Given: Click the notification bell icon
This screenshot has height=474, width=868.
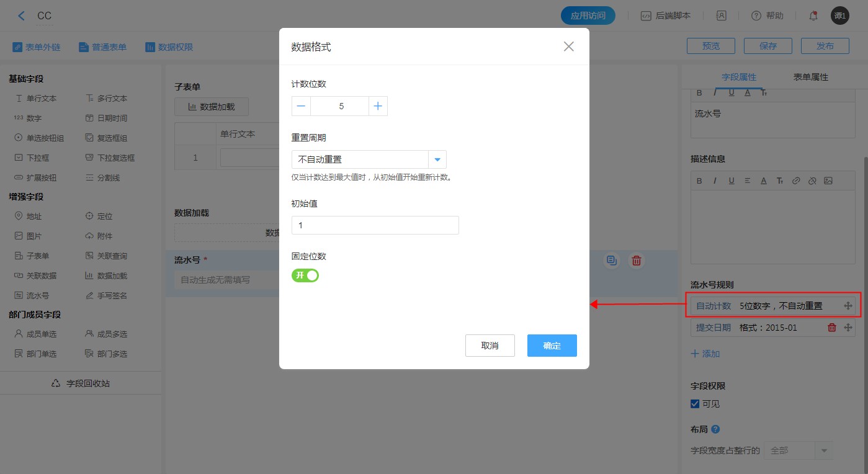Looking at the screenshot, I should [813, 16].
